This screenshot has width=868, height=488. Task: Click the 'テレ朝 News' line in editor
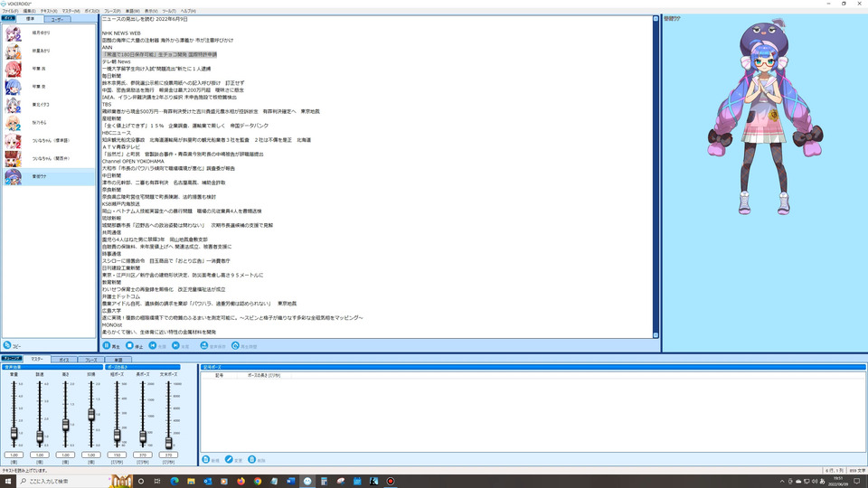(x=117, y=62)
